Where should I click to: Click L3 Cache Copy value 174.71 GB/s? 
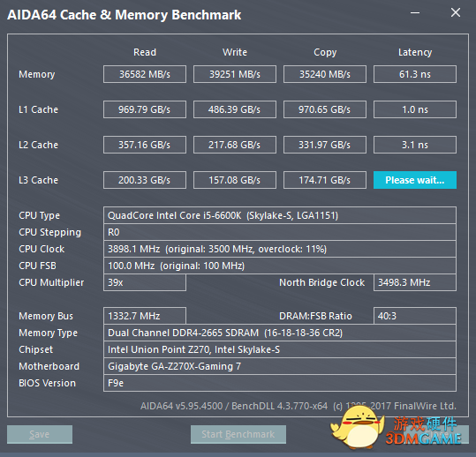[325, 180]
